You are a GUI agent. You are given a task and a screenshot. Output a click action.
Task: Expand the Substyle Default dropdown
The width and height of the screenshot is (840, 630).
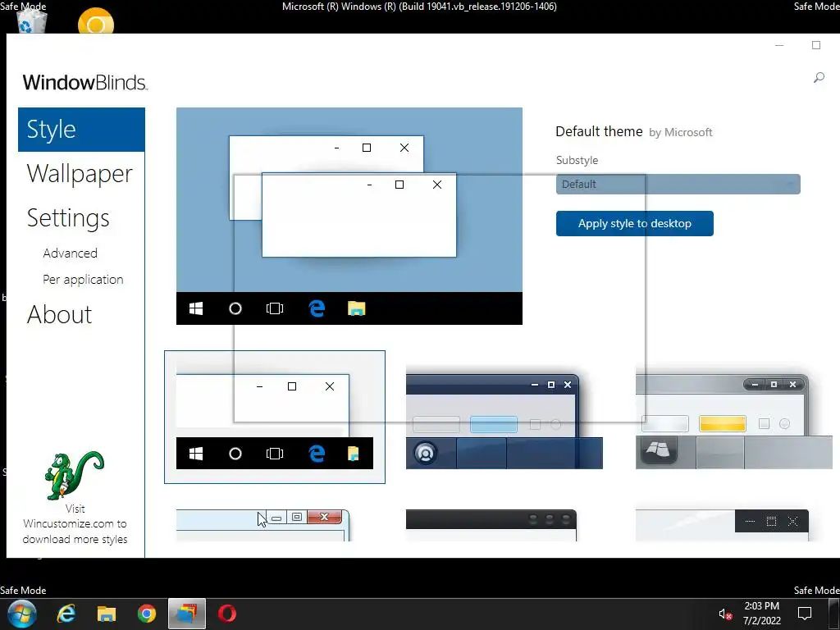(678, 185)
